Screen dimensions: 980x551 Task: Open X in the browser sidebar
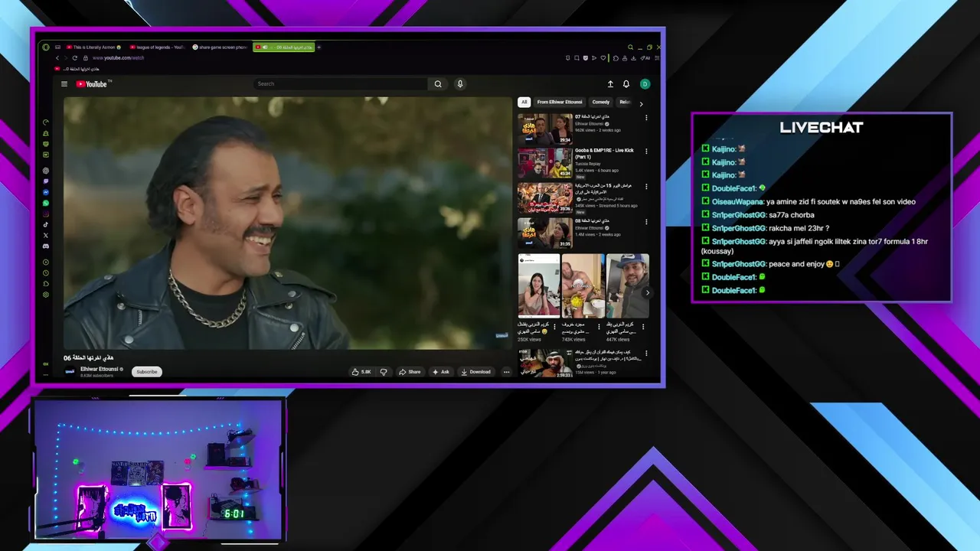46,236
